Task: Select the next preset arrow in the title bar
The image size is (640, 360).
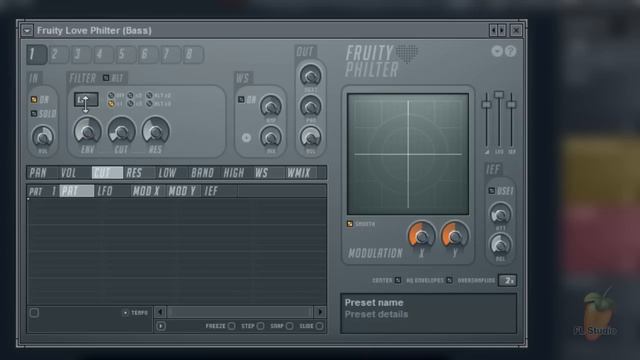Action: [502, 31]
